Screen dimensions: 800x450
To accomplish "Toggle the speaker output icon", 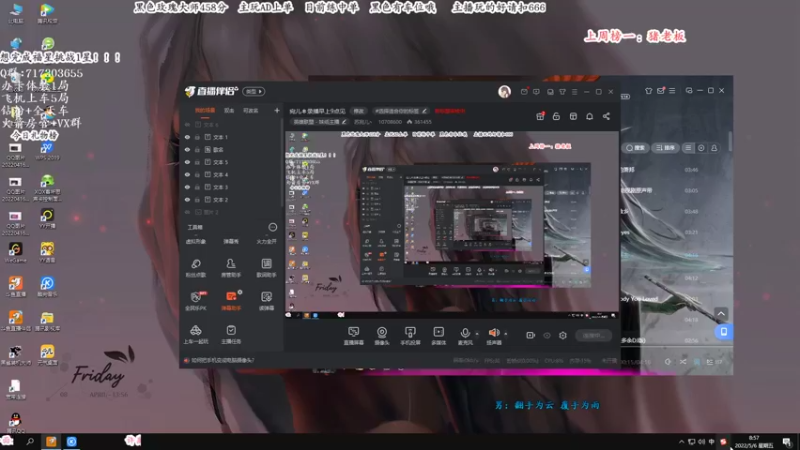I will coord(493,333).
